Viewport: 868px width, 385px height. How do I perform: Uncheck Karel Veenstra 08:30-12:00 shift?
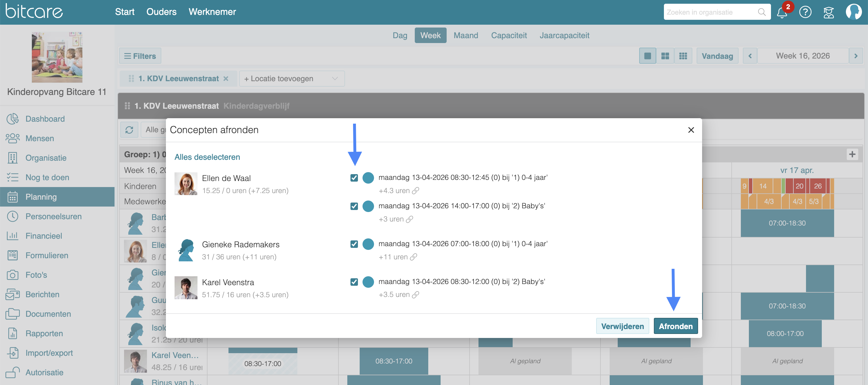coord(354,282)
